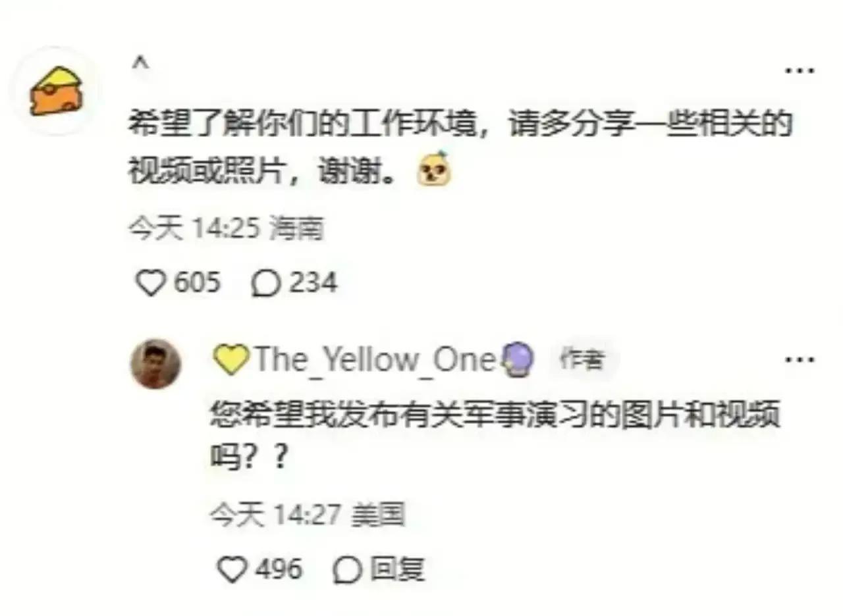Viewport: 843px width, 616px height.
Task: Click the 回复 reply text
Action: [x=397, y=569]
